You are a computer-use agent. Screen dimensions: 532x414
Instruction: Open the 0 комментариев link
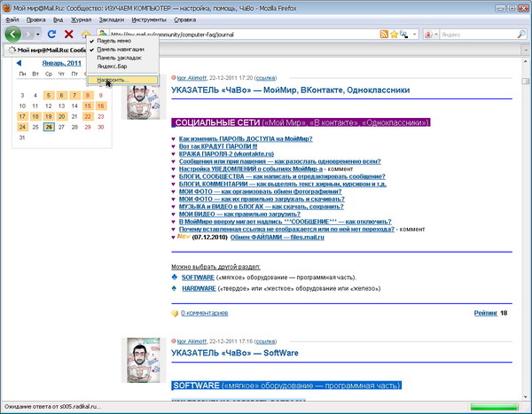pos(204,313)
